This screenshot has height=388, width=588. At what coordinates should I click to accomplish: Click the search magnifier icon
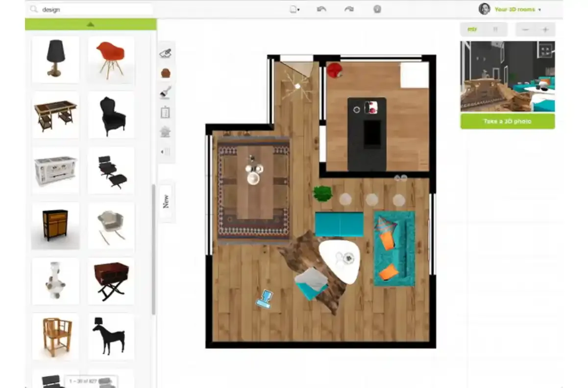tap(34, 9)
